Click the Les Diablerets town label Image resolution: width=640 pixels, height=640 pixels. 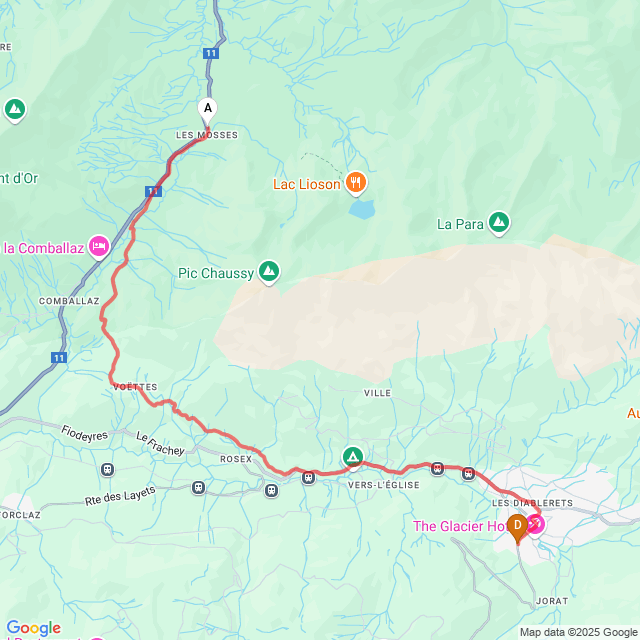pyautogui.click(x=532, y=503)
